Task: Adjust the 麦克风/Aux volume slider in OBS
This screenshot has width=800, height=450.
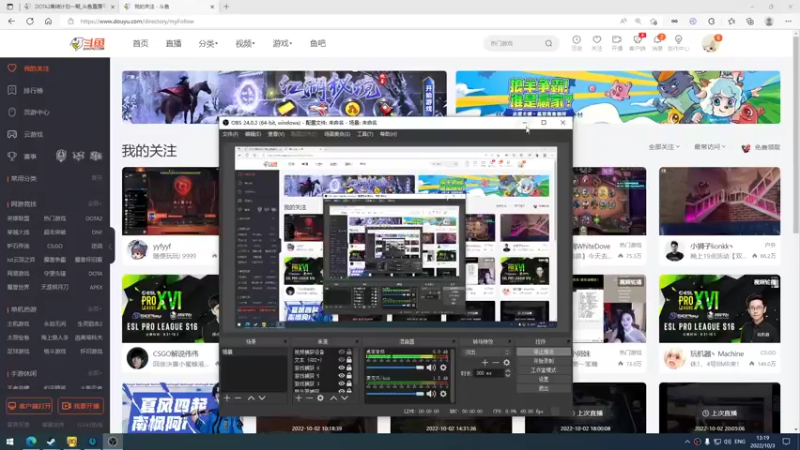Action: (x=395, y=393)
